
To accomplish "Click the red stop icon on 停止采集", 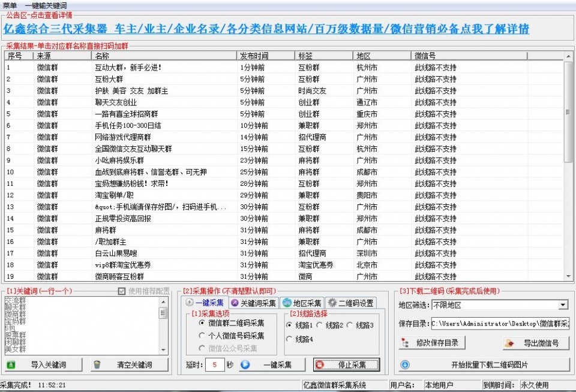I will point(320,365).
